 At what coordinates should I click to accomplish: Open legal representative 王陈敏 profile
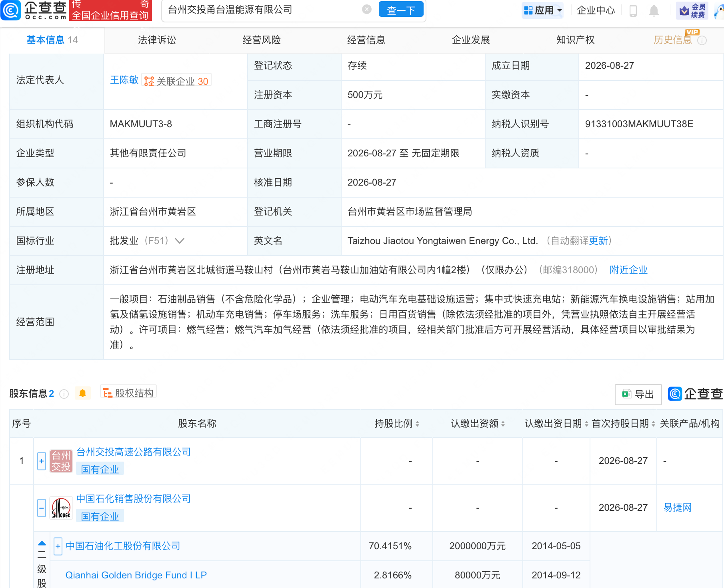pos(124,80)
